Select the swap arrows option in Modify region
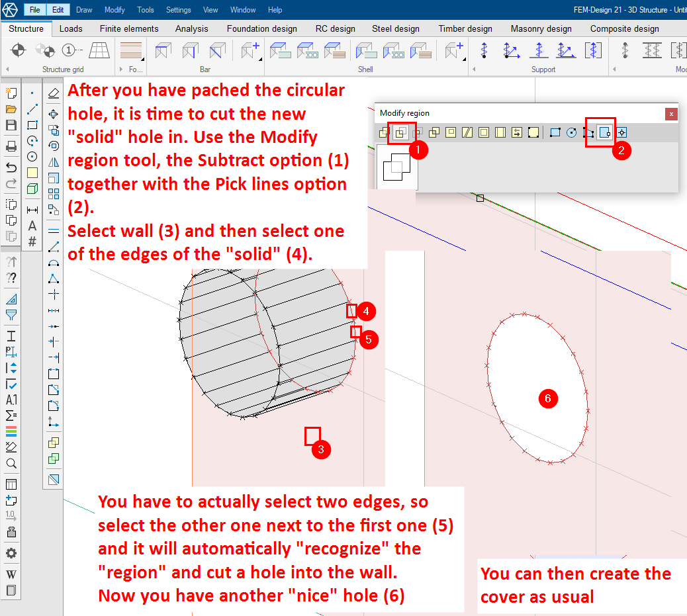This screenshot has width=687, height=616. point(517,133)
